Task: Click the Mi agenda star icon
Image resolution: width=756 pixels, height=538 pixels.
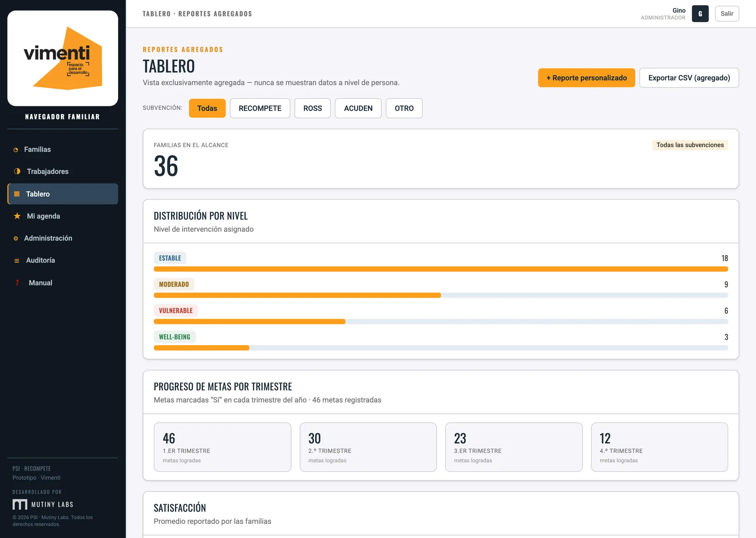Action: (17, 216)
